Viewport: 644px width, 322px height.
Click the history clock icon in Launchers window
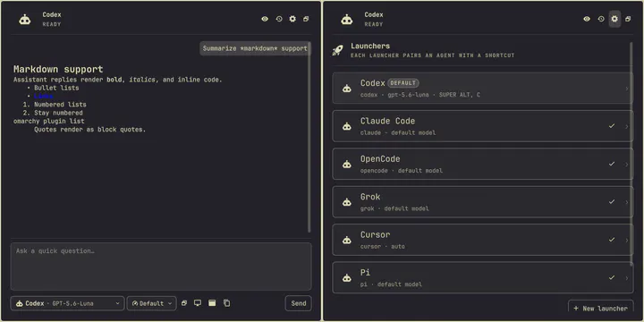[601, 19]
